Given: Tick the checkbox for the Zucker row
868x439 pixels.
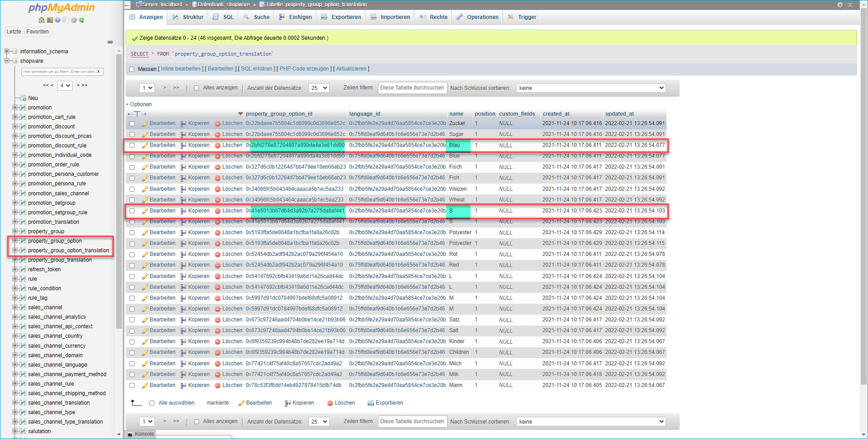Looking at the screenshot, I should pos(132,123).
